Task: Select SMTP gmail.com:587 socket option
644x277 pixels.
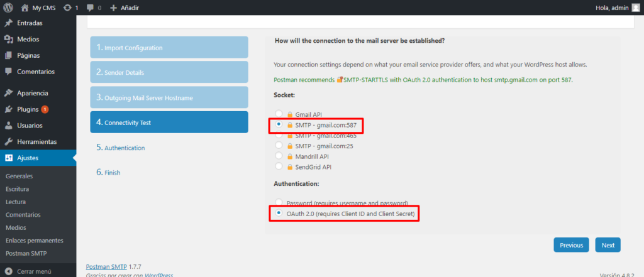Action: coord(279,124)
